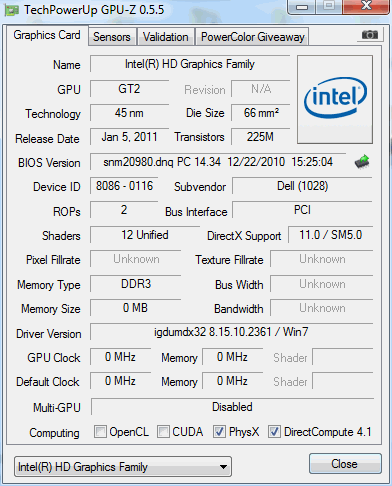This screenshot has height=486, width=392.
Task: Uncheck the DirectCompute 4.1 checkbox
Action: coord(274,432)
